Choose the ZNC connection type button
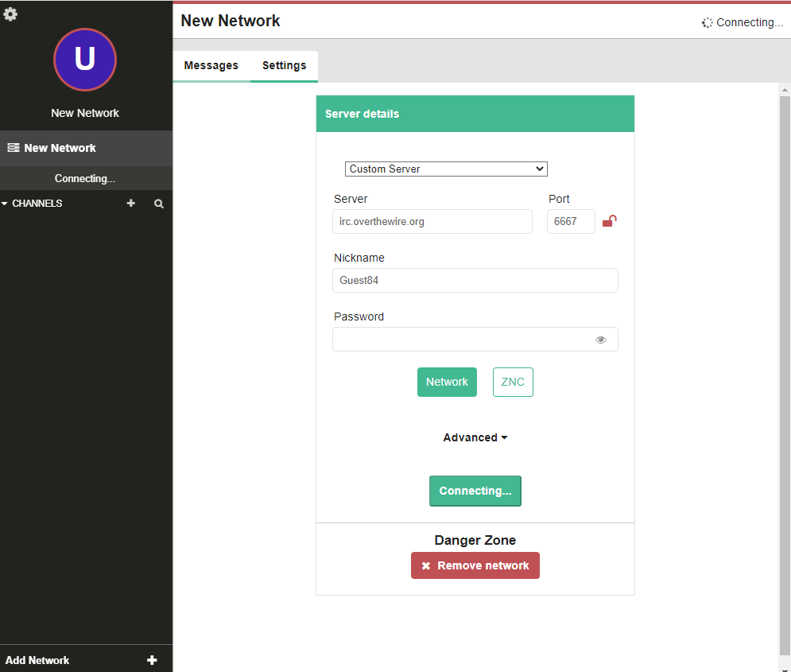This screenshot has height=672, width=791. (x=513, y=382)
